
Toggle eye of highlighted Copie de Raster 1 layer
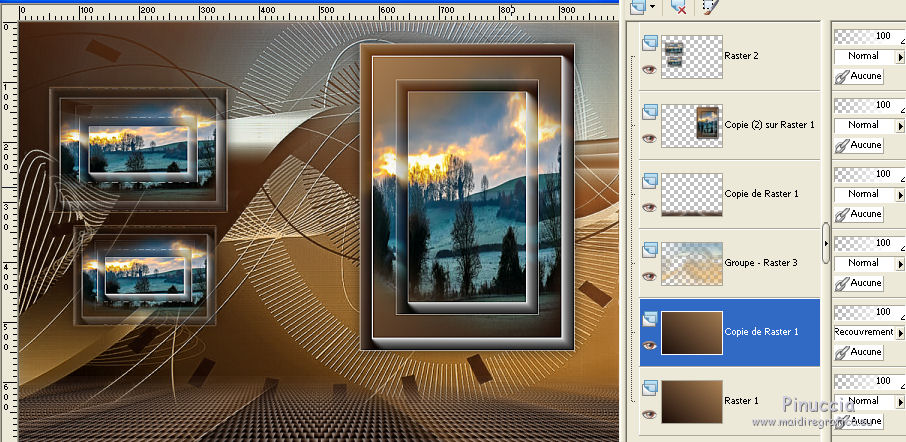click(649, 346)
